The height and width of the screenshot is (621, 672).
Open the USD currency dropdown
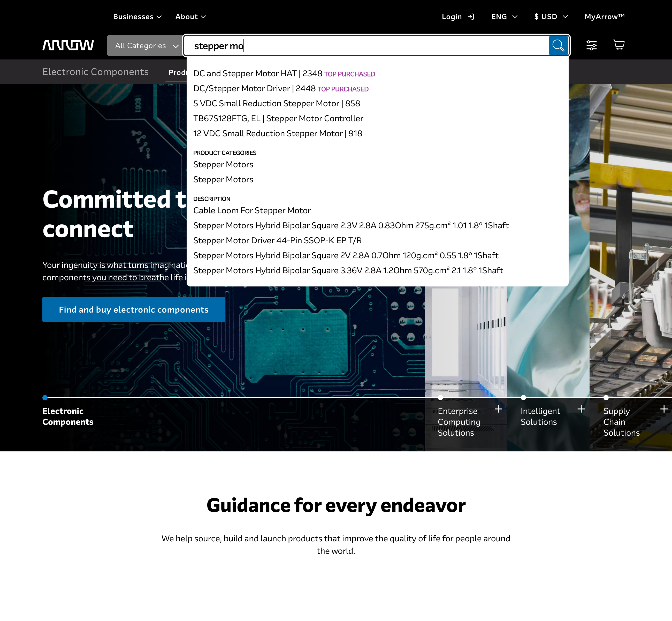click(550, 16)
